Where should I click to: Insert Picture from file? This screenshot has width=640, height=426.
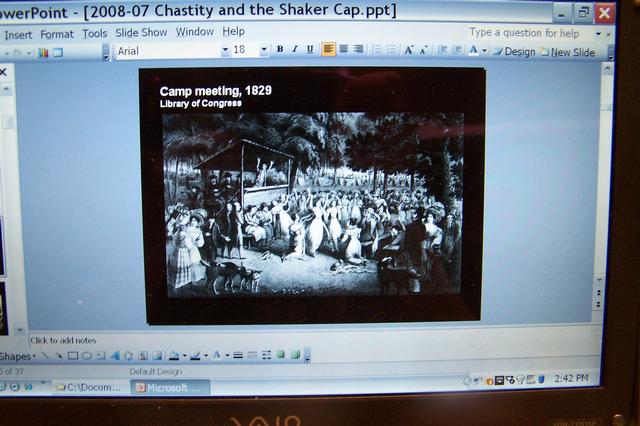point(157,356)
